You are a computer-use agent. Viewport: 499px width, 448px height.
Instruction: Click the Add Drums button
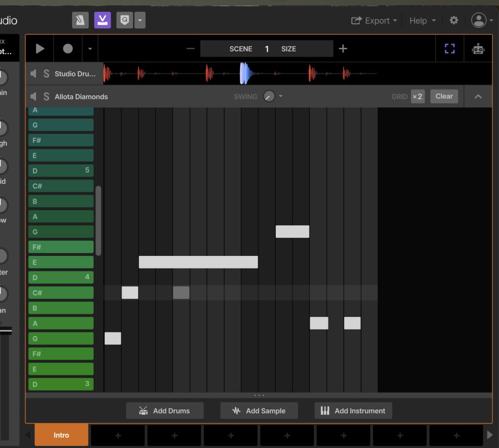click(165, 410)
